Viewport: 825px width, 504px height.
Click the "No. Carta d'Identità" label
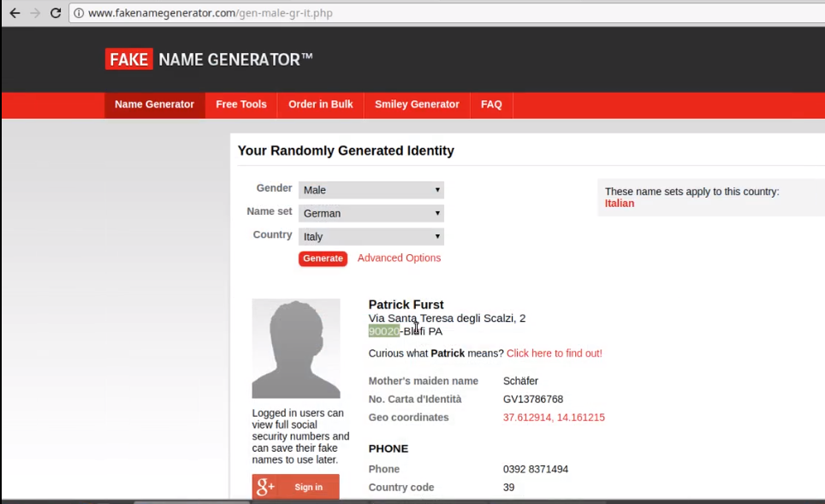click(x=414, y=400)
